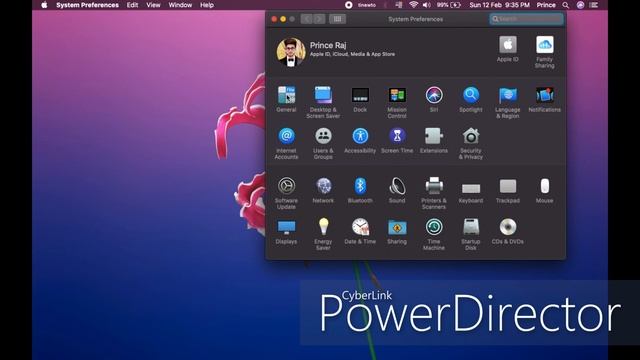
Task: Click the date and time in menu bar
Action: pyautogui.click(x=499, y=5)
